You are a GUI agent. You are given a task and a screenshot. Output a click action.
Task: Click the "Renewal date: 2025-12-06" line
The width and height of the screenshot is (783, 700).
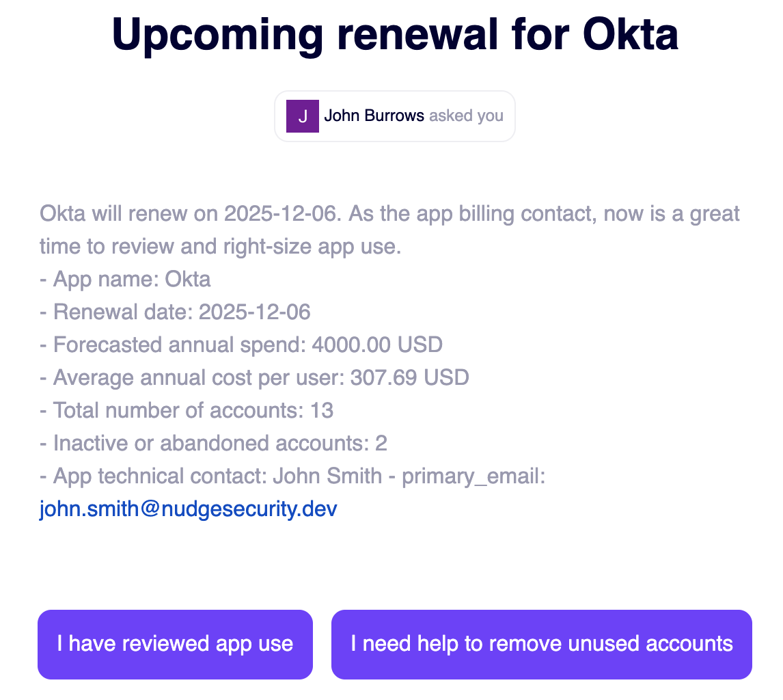[x=175, y=312]
